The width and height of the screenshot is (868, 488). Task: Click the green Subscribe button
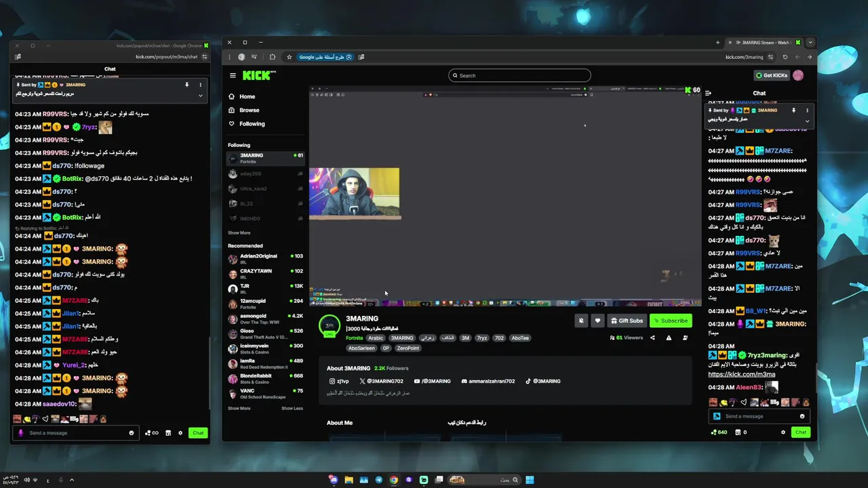671,321
